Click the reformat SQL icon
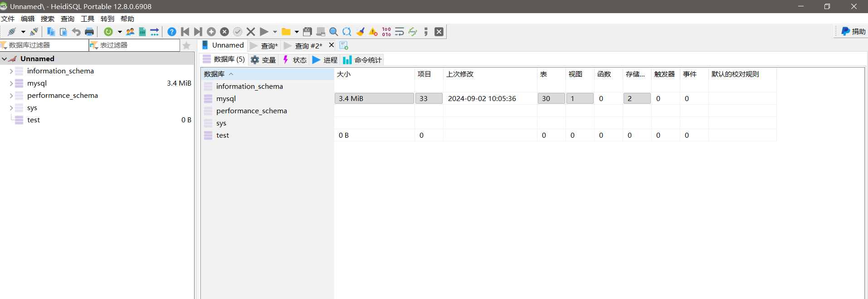Image resolution: width=868 pixels, height=299 pixels. [413, 32]
